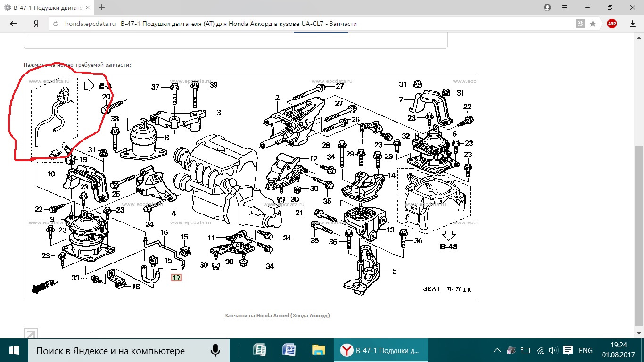Image resolution: width=644 pixels, height=362 pixels.
Task: Click the address bar with honda.epcdata.ru
Action: (x=311, y=24)
